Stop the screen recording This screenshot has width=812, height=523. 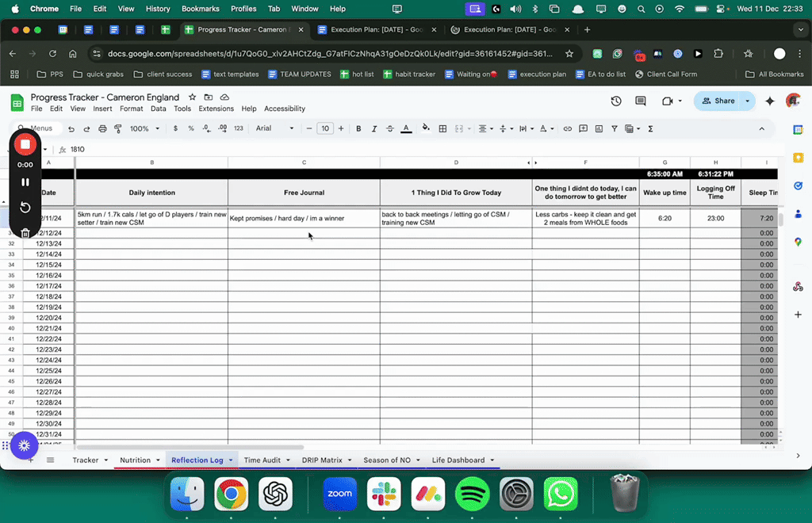click(x=25, y=144)
